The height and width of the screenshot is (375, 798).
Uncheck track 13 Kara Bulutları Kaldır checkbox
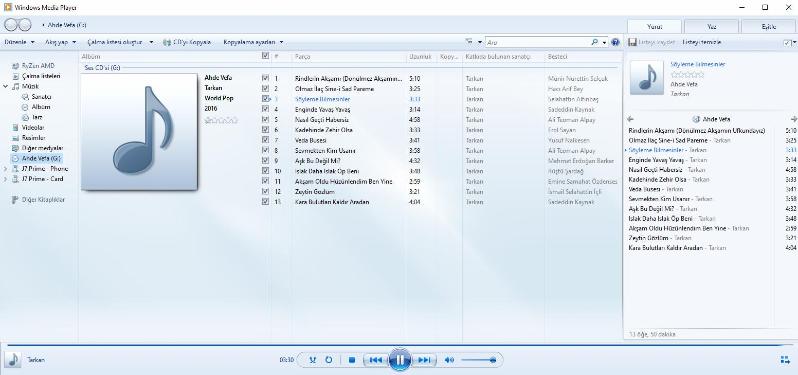coord(265,201)
